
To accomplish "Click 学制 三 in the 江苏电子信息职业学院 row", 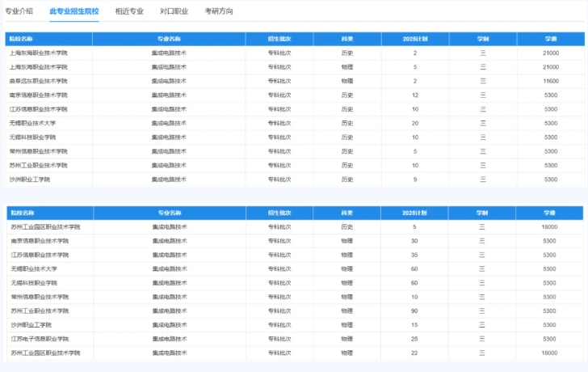I will [482, 339].
